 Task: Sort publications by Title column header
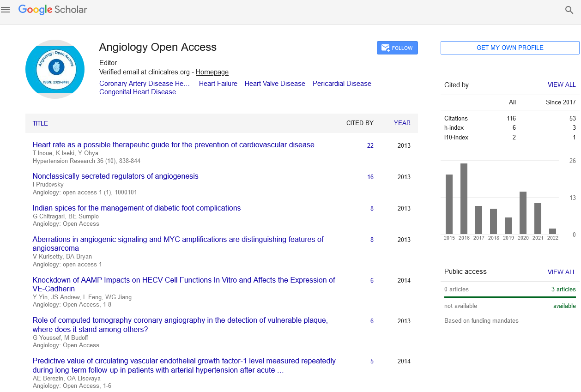coord(40,123)
